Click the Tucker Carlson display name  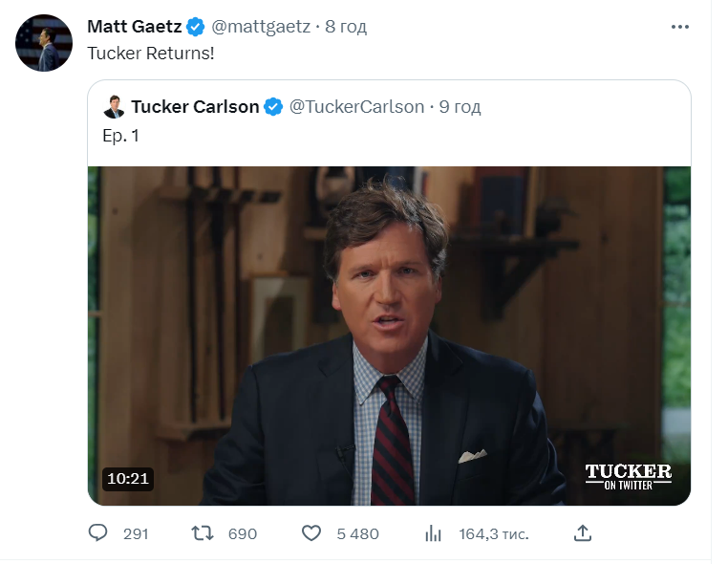point(195,107)
